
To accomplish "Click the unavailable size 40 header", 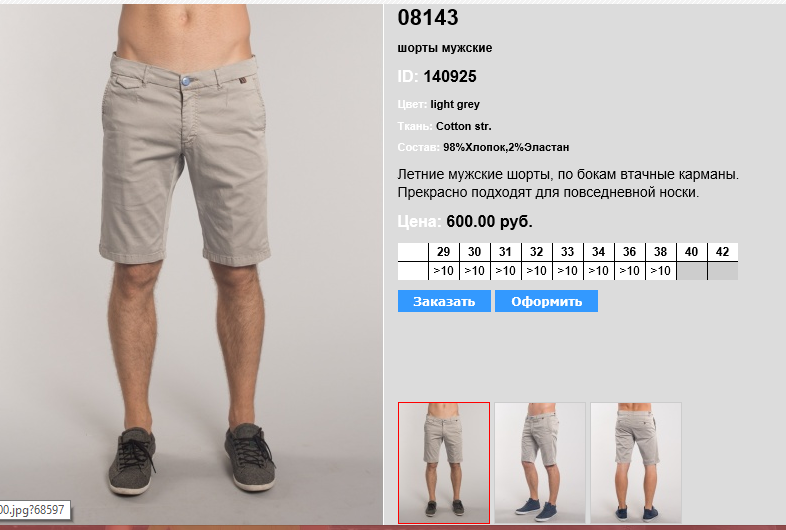I will (x=692, y=252).
